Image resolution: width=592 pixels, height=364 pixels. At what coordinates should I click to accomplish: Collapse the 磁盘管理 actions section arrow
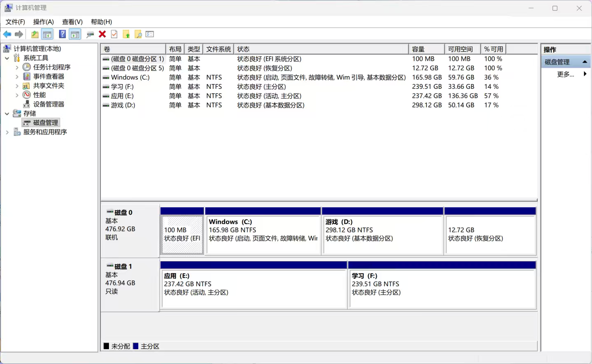pyautogui.click(x=585, y=62)
